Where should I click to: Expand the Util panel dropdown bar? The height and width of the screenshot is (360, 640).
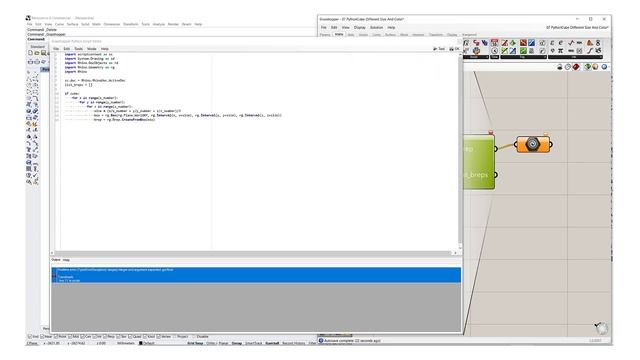(575, 57)
